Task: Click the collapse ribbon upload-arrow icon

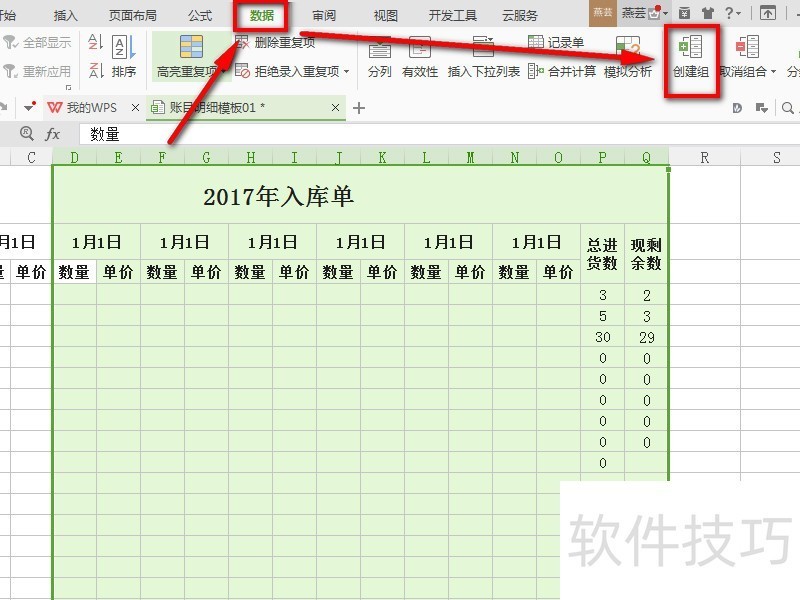Action: pos(767,13)
